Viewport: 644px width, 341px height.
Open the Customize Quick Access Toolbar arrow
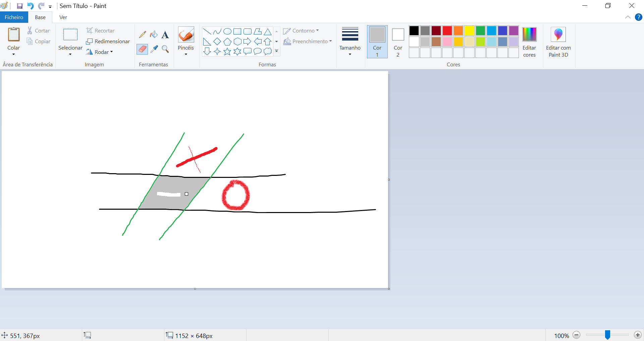[50, 6]
